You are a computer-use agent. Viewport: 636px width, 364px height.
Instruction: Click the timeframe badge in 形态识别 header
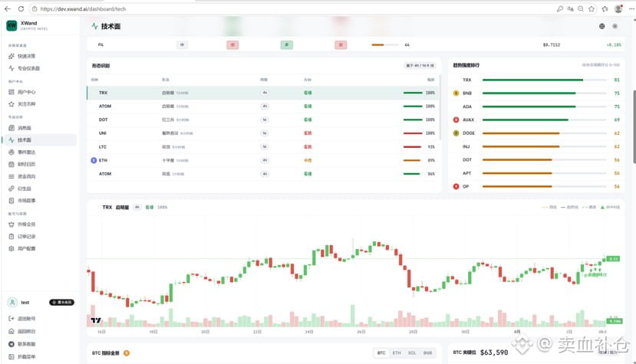420,65
